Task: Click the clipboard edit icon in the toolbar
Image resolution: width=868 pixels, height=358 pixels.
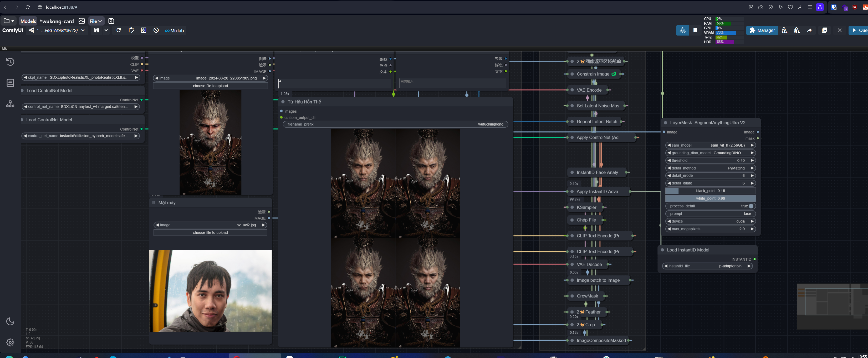Action: [131, 30]
